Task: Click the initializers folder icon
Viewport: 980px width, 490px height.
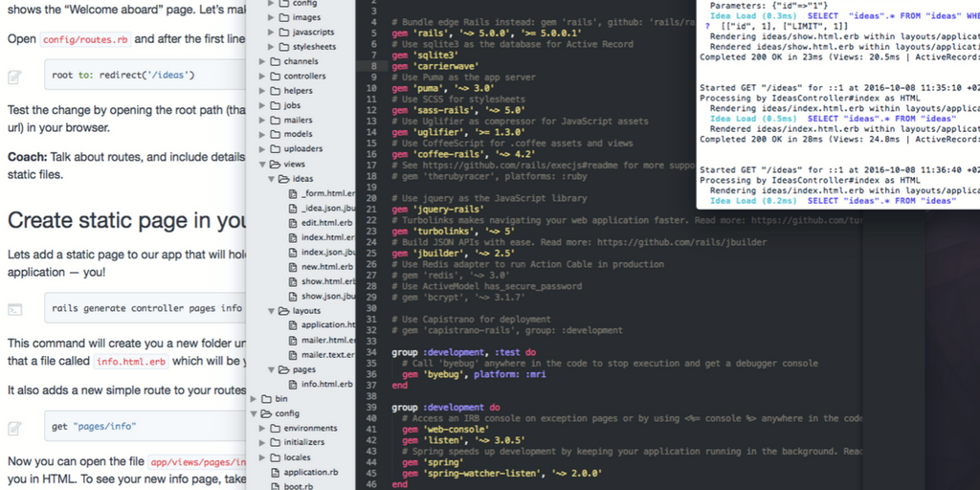Action: [275, 442]
